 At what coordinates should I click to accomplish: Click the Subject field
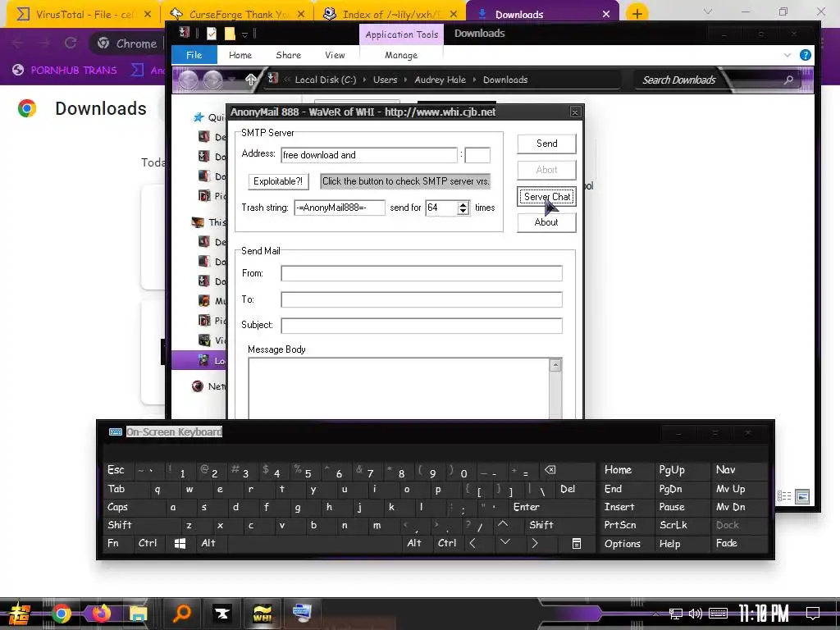coord(422,325)
